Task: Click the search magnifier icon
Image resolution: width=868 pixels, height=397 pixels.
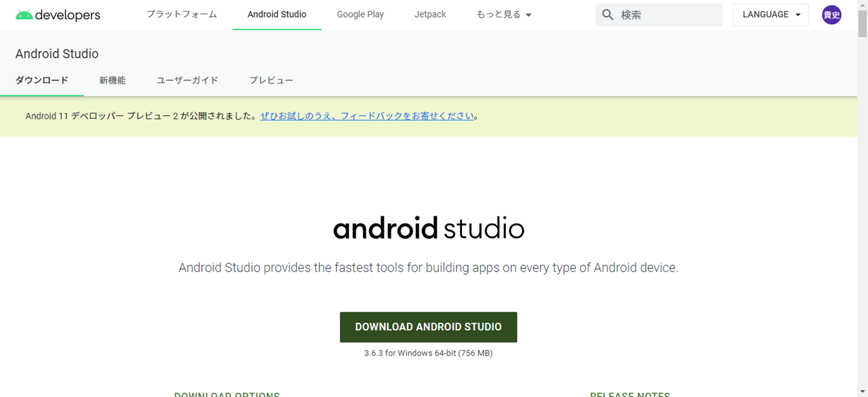Action: 607,15
